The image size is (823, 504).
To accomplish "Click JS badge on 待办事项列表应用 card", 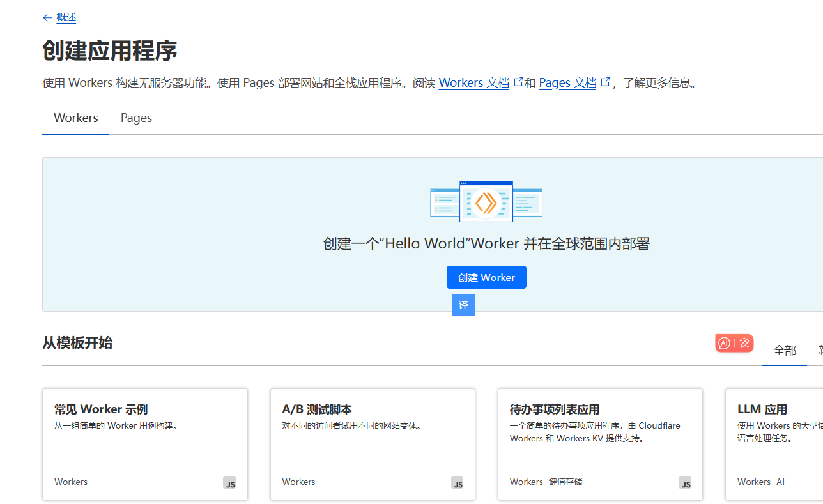I will pos(685,483).
